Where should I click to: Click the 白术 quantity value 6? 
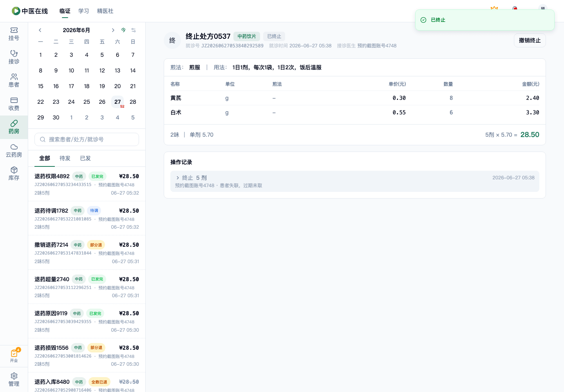coord(451,112)
